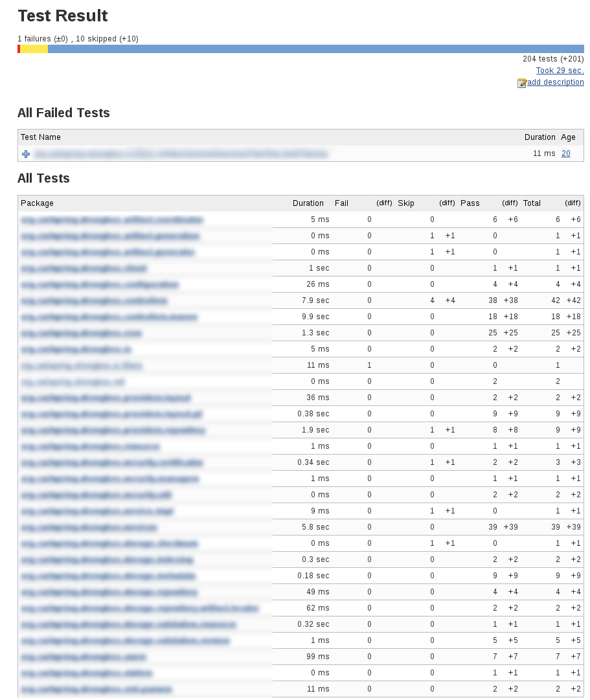The width and height of the screenshot is (590, 700).
Task: Sort All Tests by Package column header
Action: [x=37, y=203]
